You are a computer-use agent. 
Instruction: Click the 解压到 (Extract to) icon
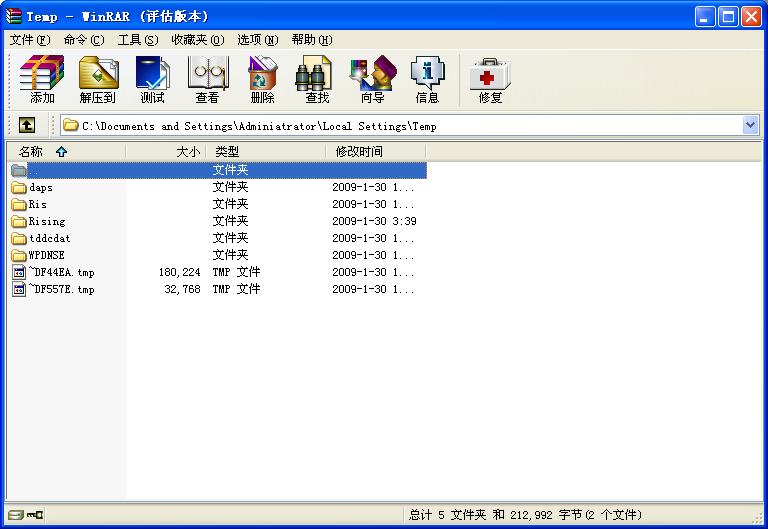(98, 73)
